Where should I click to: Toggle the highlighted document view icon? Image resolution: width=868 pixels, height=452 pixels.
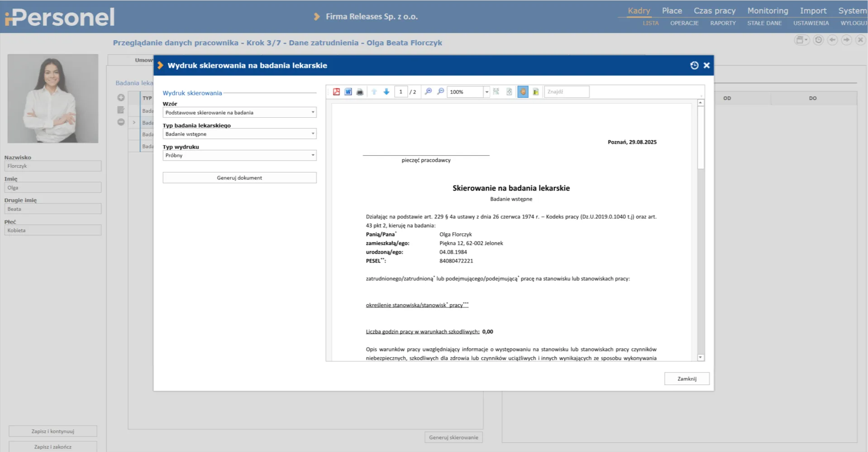tap(536, 92)
